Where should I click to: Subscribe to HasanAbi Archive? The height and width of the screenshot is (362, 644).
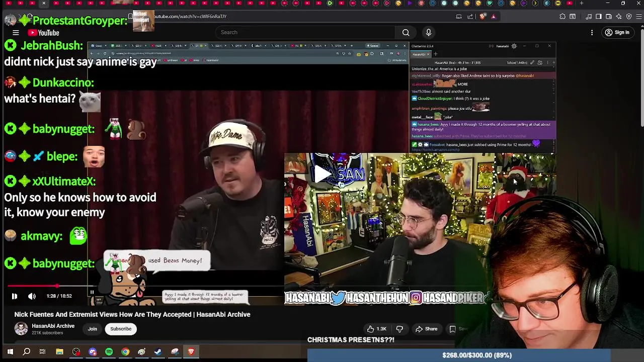pos(121,329)
